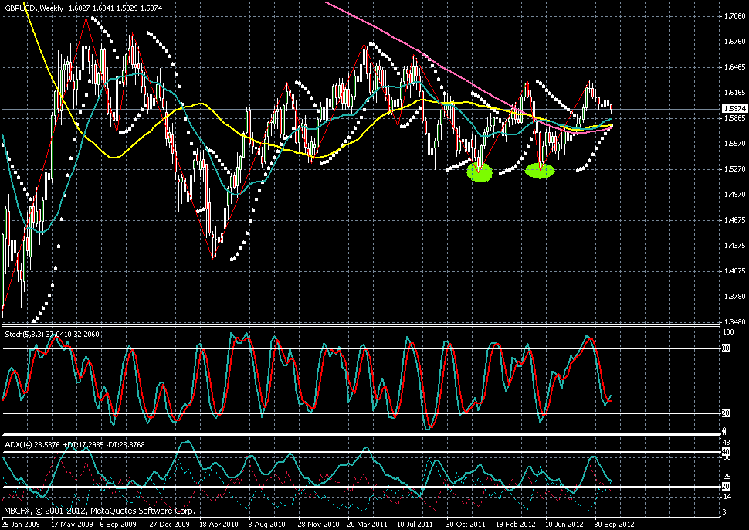Viewport: 749px width, 530px height.
Task: Click the 27 Dec 2009 date label
Action: click(169, 524)
